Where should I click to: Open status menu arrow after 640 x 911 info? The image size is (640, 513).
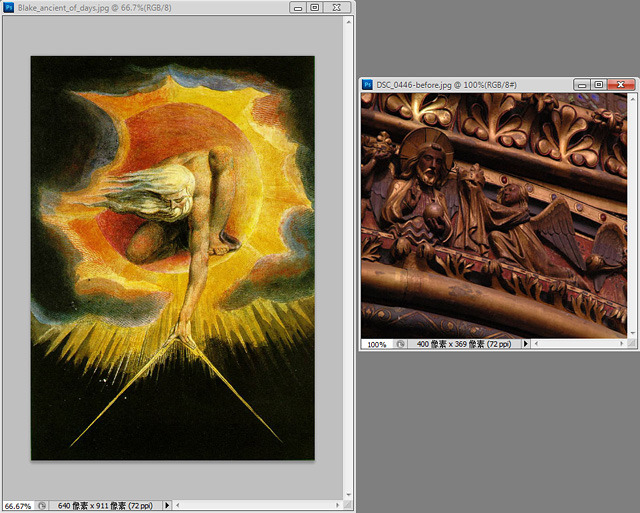pyautogui.click(x=167, y=505)
